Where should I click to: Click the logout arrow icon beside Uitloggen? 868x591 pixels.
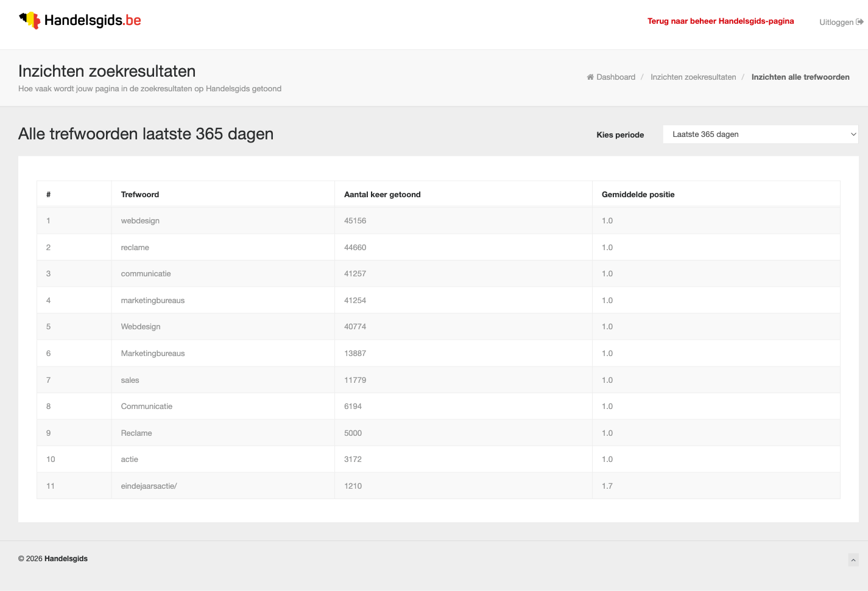[859, 22]
